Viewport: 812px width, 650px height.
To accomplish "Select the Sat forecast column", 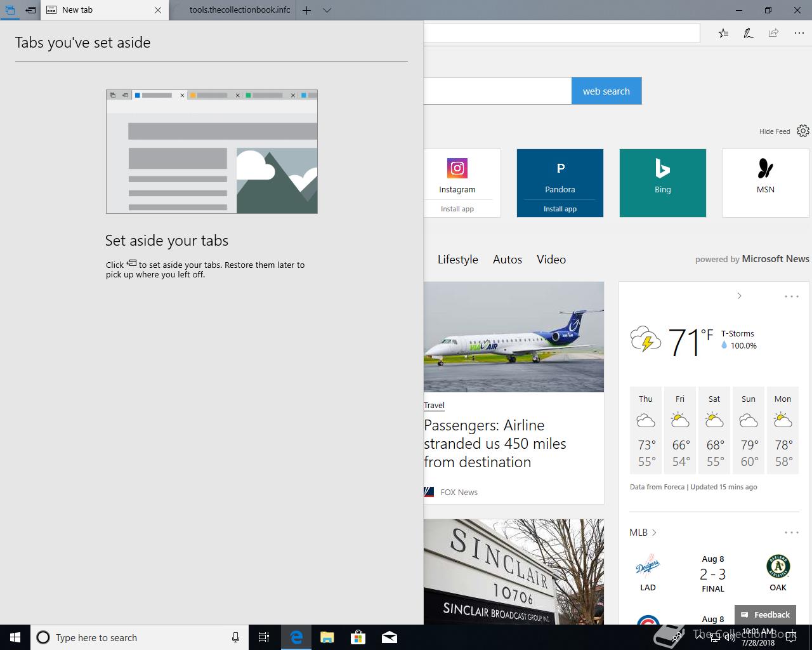I will coord(714,430).
